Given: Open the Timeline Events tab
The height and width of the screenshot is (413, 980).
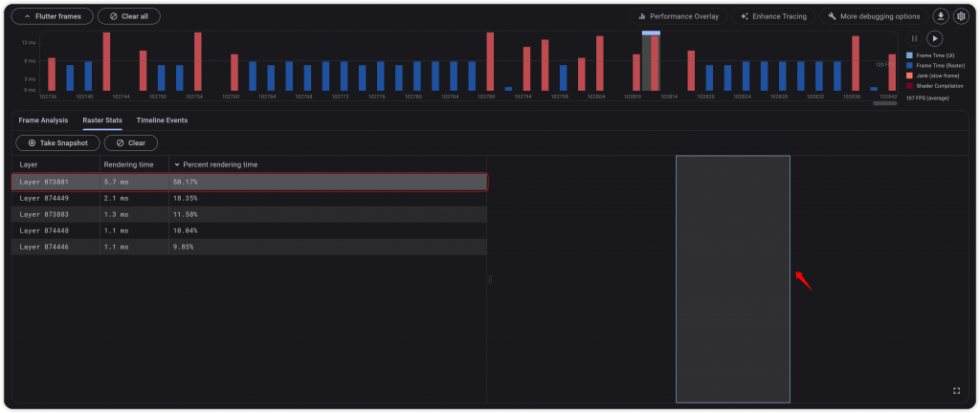Looking at the screenshot, I should coord(162,120).
